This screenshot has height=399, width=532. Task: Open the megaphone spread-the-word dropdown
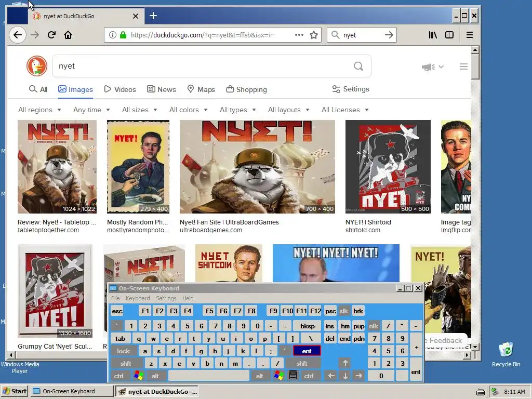point(433,67)
